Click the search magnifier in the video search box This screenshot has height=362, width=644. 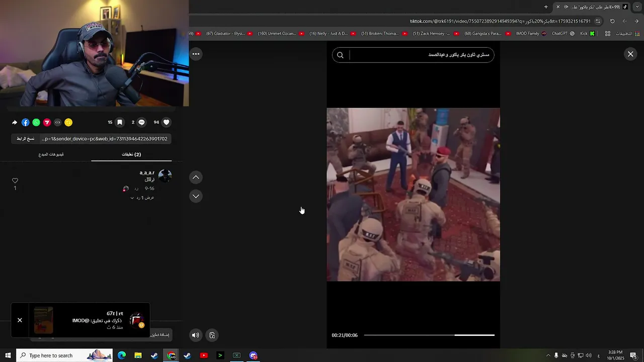click(340, 55)
